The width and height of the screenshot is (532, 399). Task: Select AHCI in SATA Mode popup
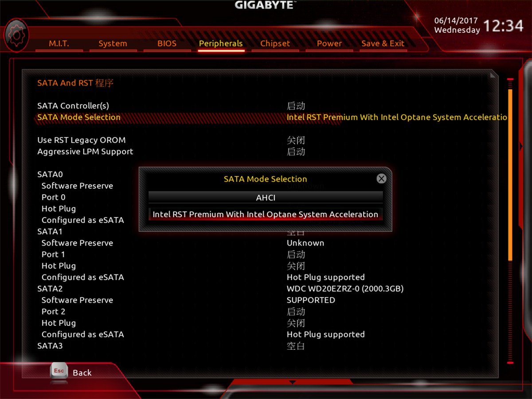266,197
